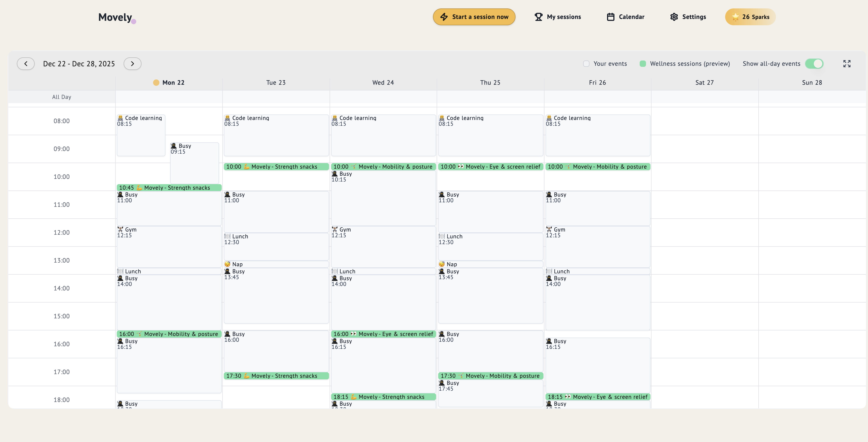Go to previous week with left chevron
868x442 pixels.
(26, 64)
